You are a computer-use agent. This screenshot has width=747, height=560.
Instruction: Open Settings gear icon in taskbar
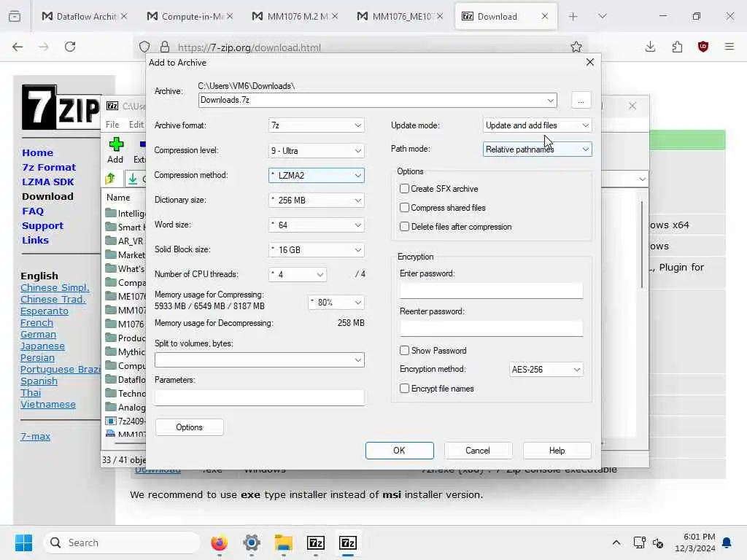(x=252, y=542)
